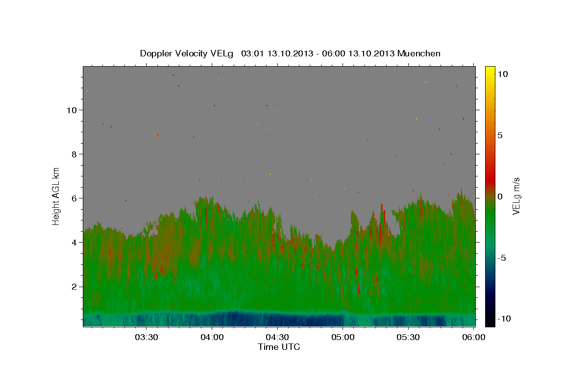Click the 'VELg m/s' colorbar label
Image resolution: width=588 pixels, height=392 pixels.
click(516, 196)
